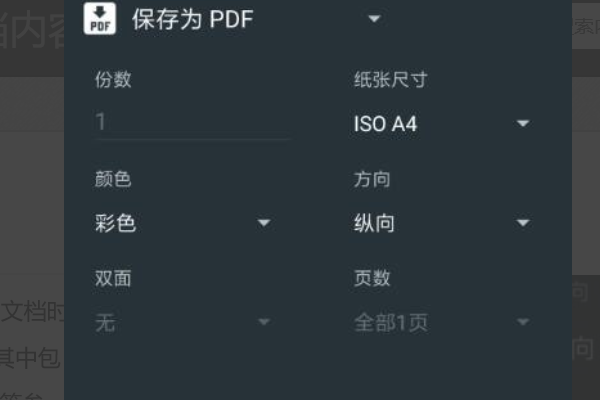
Task: Click the 纸张尺寸 label
Action: tap(390, 80)
